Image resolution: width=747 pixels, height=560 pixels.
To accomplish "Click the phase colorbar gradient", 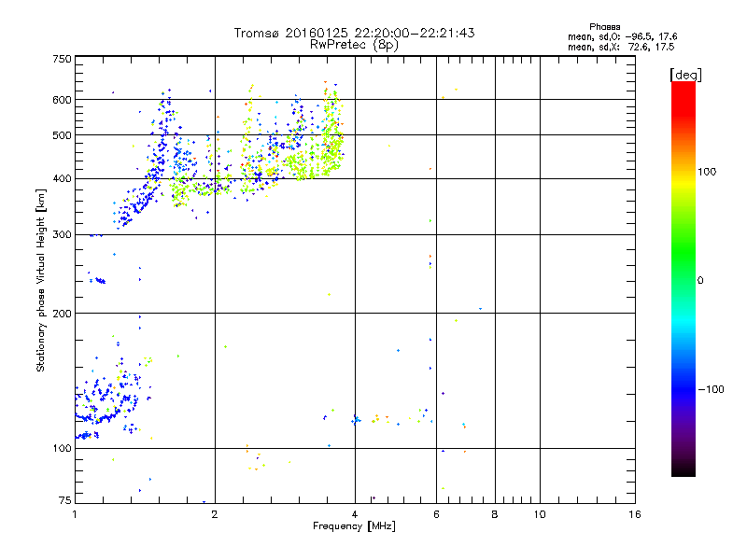I will (x=684, y=278).
